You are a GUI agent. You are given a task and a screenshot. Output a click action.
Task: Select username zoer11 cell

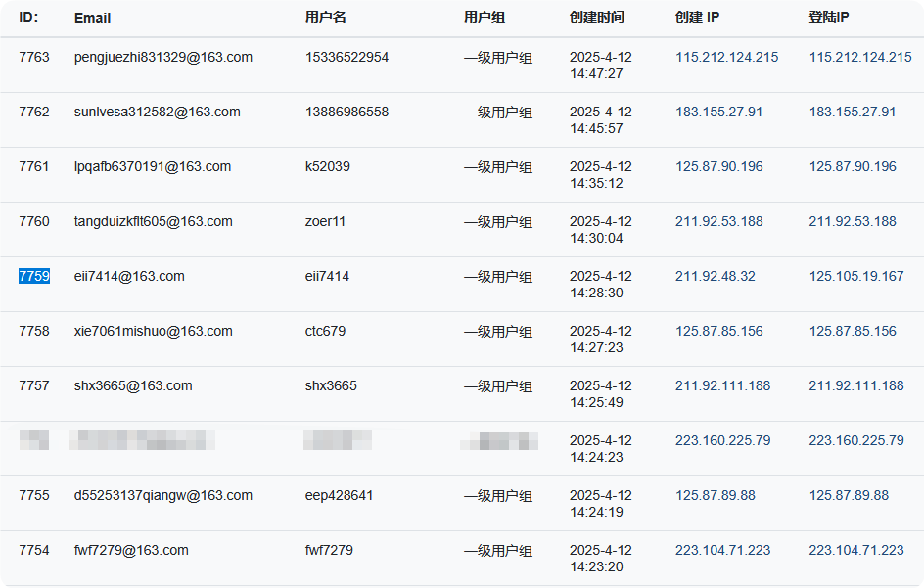pos(325,221)
